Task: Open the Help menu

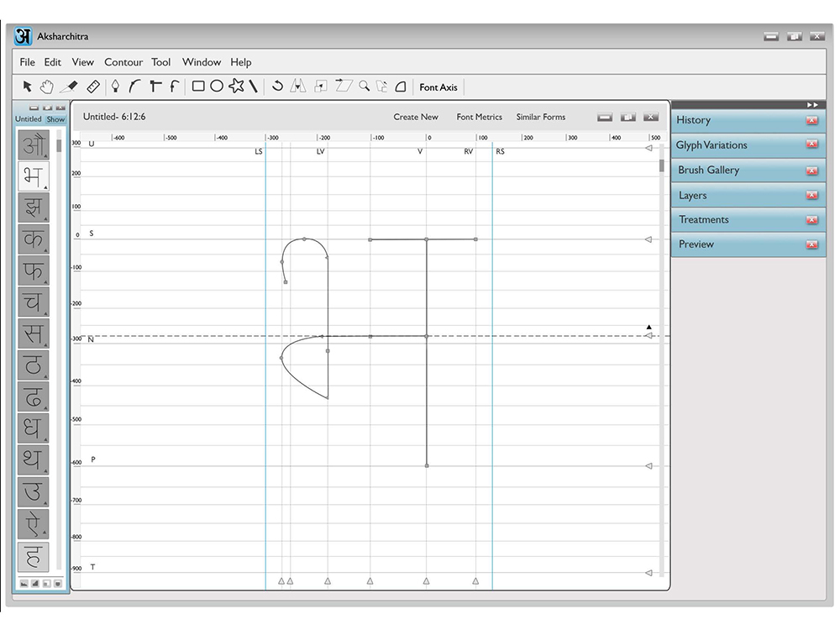Action: 241,63
